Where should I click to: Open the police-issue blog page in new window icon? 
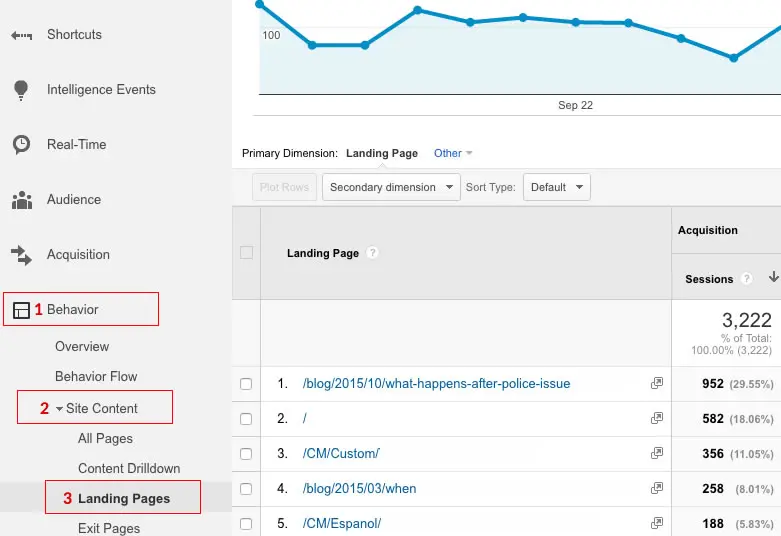pyautogui.click(x=657, y=384)
